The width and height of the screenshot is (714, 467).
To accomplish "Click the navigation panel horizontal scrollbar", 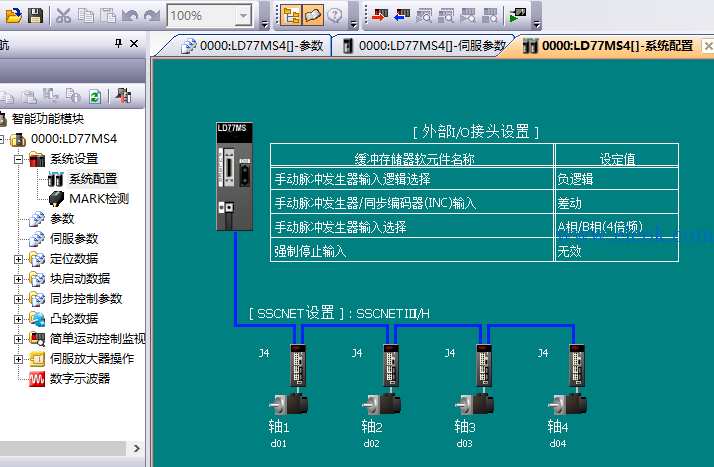I will tap(63, 448).
